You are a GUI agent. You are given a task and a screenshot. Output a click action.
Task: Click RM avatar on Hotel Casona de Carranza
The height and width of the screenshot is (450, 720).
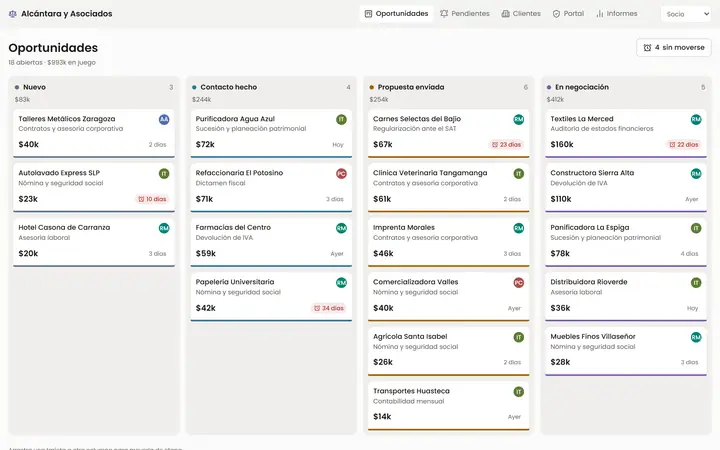coord(164,228)
